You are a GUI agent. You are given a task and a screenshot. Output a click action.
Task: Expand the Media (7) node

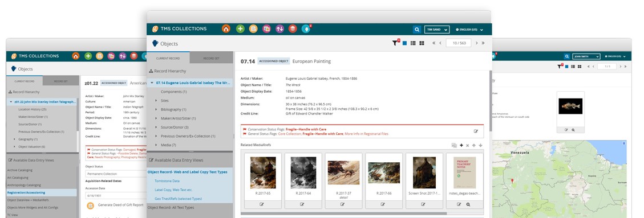(x=156, y=145)
